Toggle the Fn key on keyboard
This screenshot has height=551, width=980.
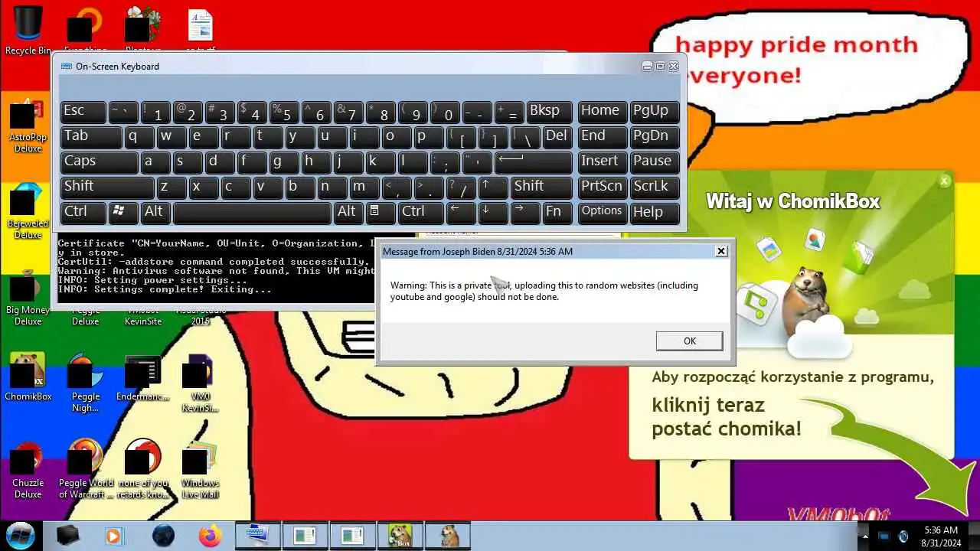557,212
